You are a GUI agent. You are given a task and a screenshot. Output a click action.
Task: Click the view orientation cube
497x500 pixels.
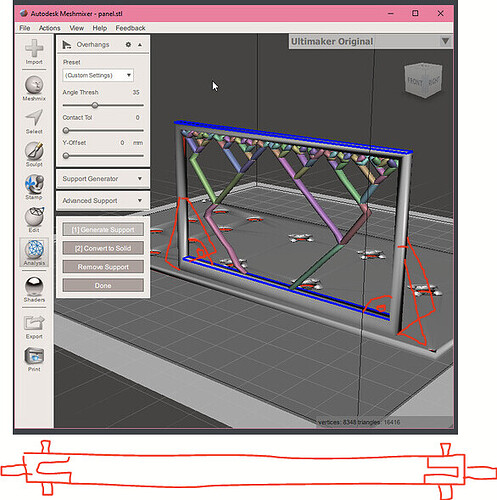point(424,80)
